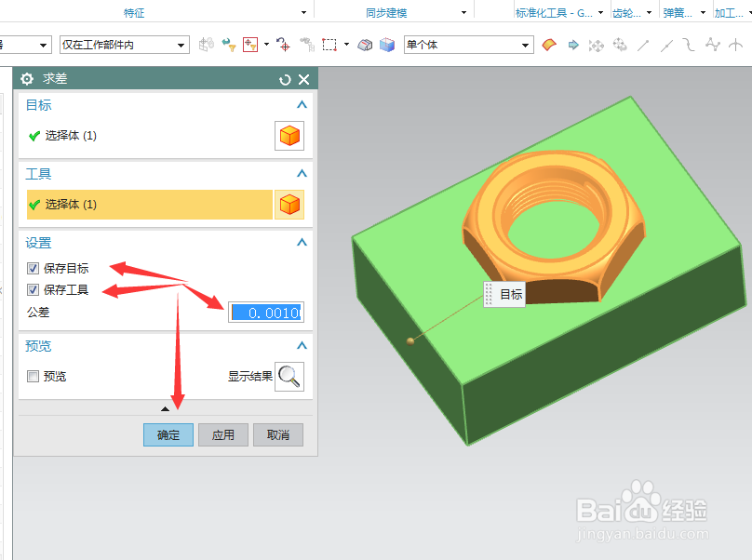Open the 仅在工作部件内 dropdown

click(124, 45)
